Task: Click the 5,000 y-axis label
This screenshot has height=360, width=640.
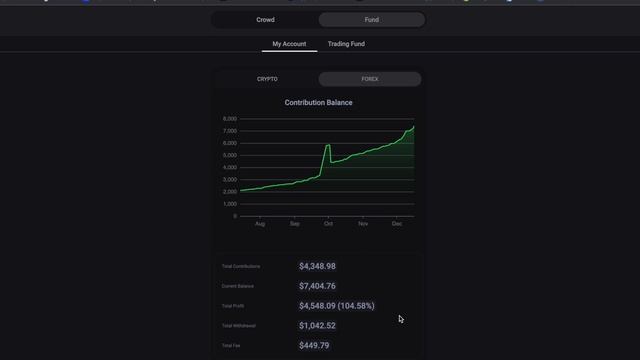Action: pyautogui.click(x=230, y=155)
